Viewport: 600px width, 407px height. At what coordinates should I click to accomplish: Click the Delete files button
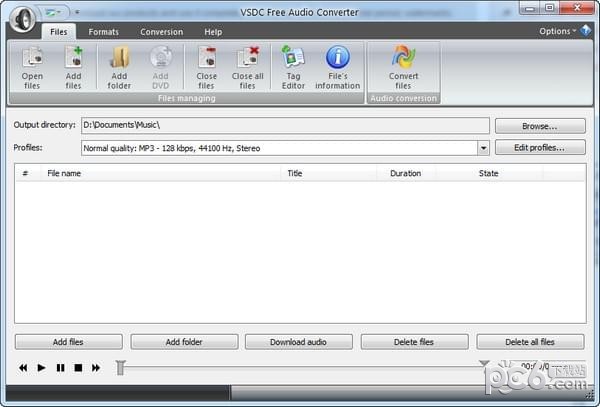pos(414,342)
